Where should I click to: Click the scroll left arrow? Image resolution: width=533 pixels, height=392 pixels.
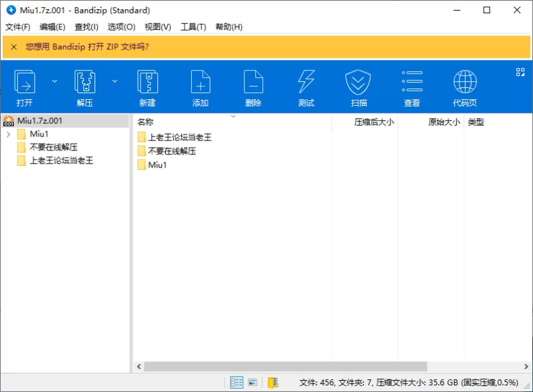139,367
